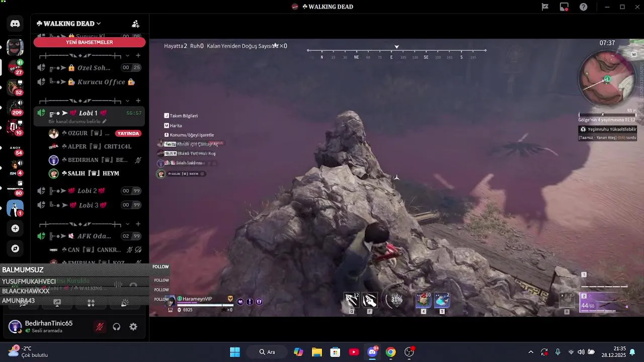The image size is (644, 362).
Task: Toggle the system volume tray icon
Action: [581, 352]
